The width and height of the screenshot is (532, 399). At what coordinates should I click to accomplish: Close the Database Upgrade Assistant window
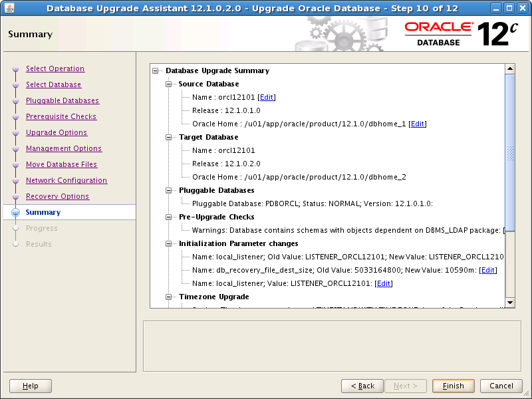pos(523,8)
